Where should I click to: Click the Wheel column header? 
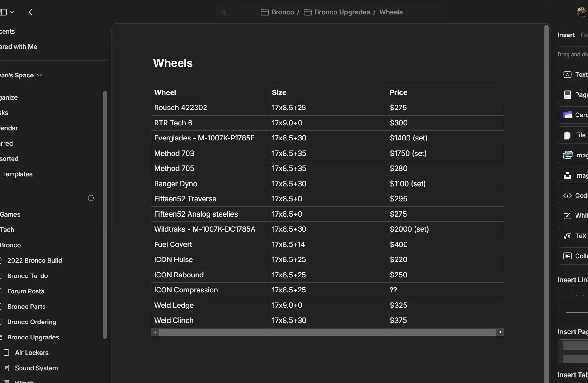click(x=210, y=92)
